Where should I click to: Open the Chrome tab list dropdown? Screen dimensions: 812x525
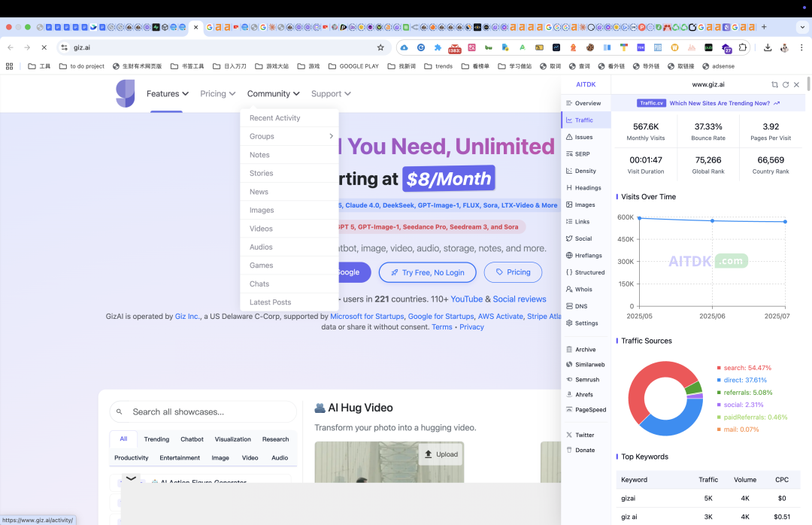[x=802, y=27]
